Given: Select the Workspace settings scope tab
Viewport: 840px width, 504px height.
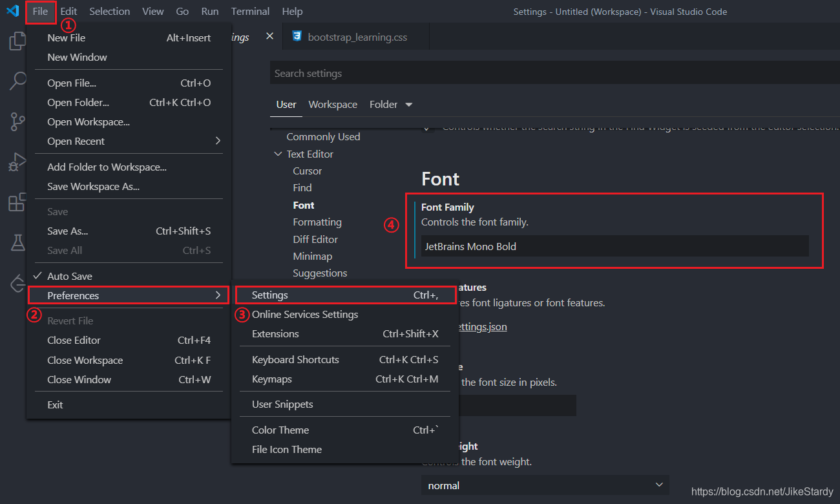Looking at the screenshot, I should [x=333, y=104].
